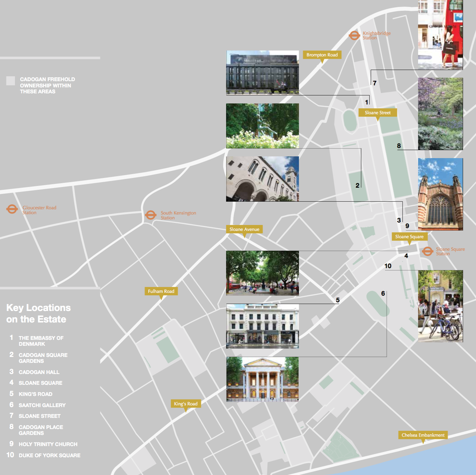
Task: Click the Holy Trinity Church photo
Action: tap(440, 194)
